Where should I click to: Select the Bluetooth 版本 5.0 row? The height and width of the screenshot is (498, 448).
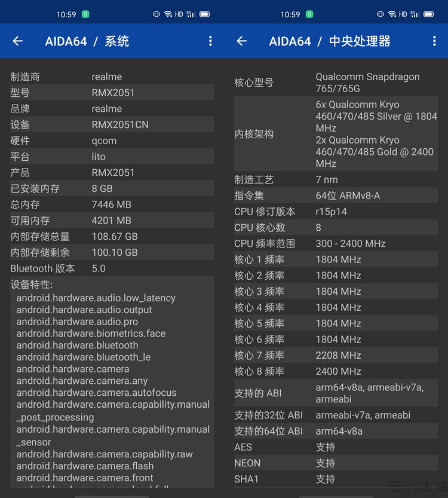pyautogui.click(x=112, y=268)
